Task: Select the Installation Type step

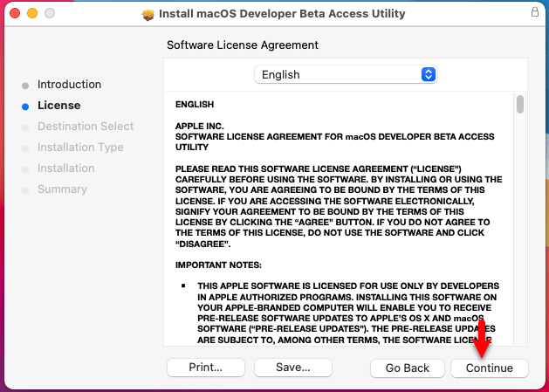Action: point(80,148)
